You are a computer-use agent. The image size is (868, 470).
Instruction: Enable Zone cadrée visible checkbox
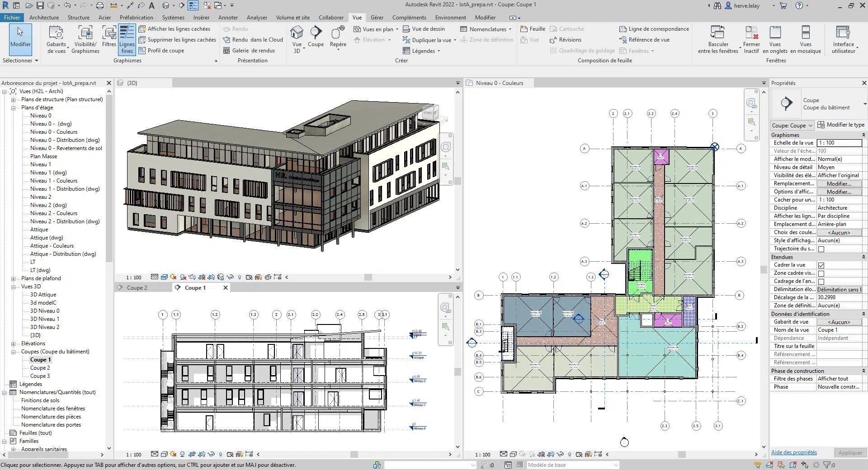click(821, 273)
